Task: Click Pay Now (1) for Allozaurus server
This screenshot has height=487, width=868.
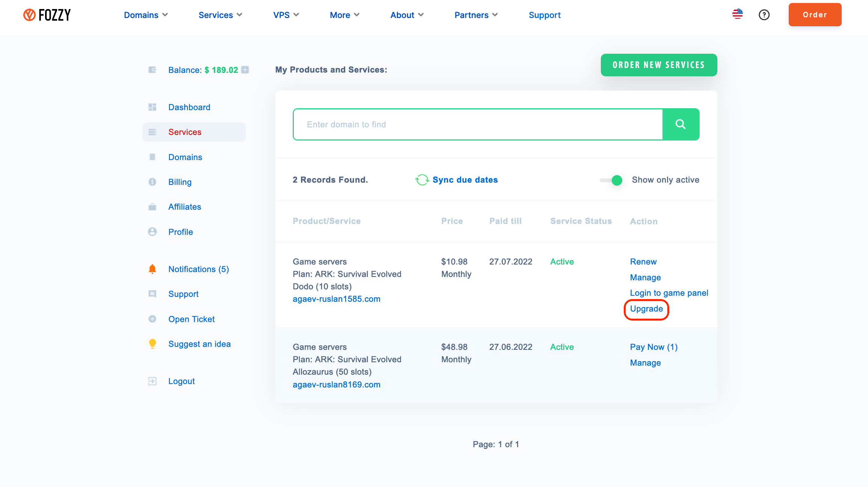Action: pos(653,347)
